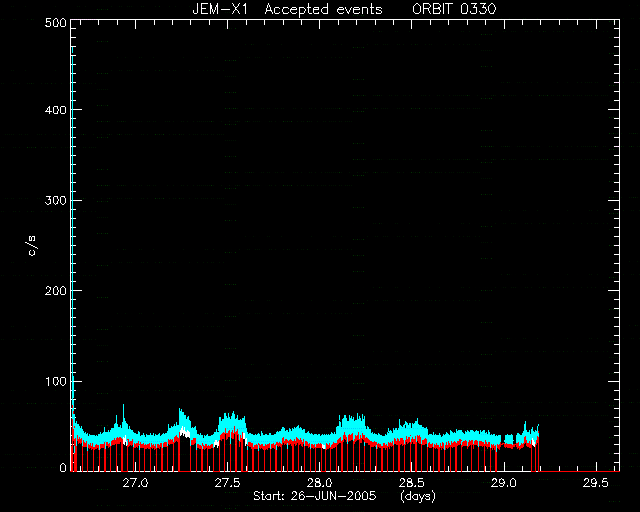Click the 100 y-axis tick label
640x512 pixels.
tap(55, 381)
